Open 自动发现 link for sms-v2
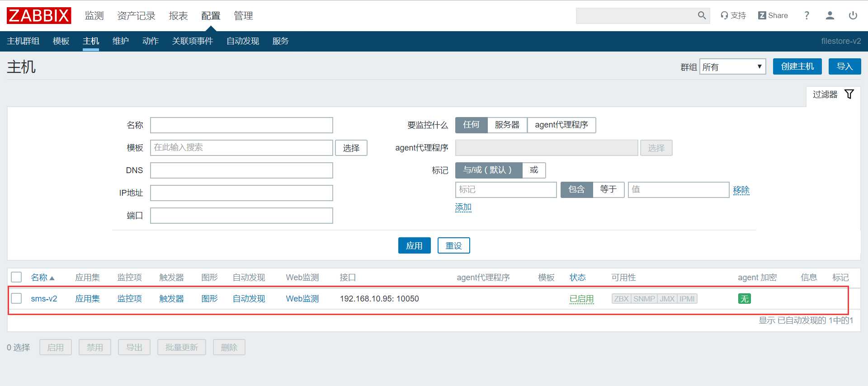The image size is (868, 386). tap(249, 299)
